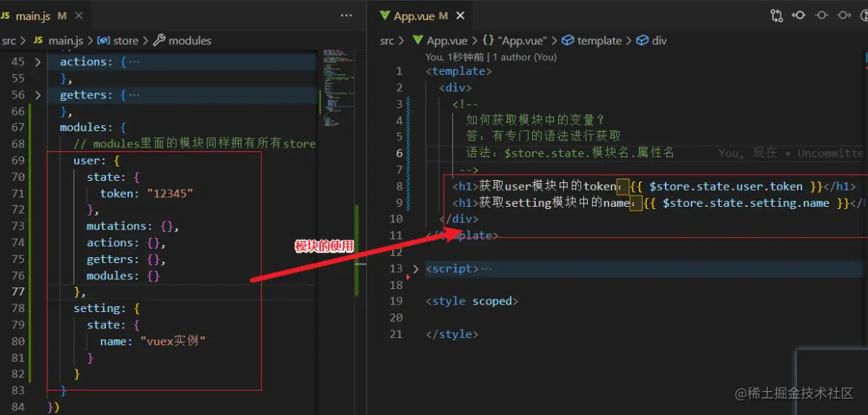Click 'state: {' on line 79
868x415 pixels.
(x=113, y=325)
